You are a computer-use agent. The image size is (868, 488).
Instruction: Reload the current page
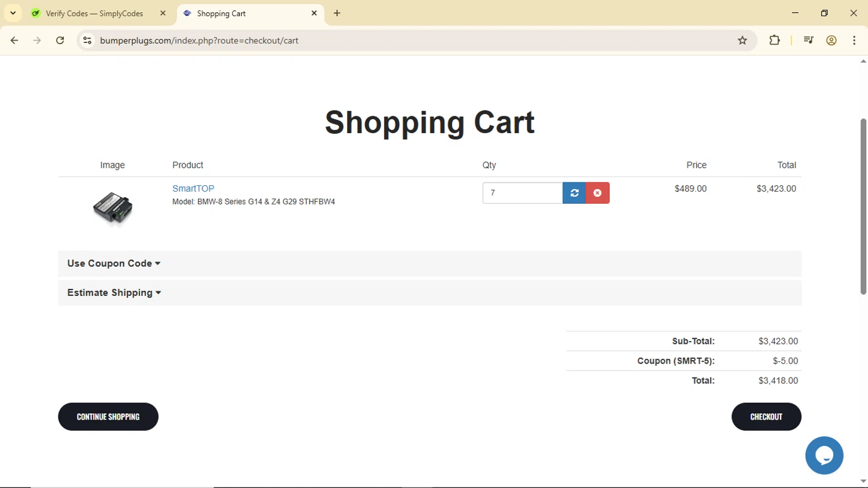tap(60, 41)
